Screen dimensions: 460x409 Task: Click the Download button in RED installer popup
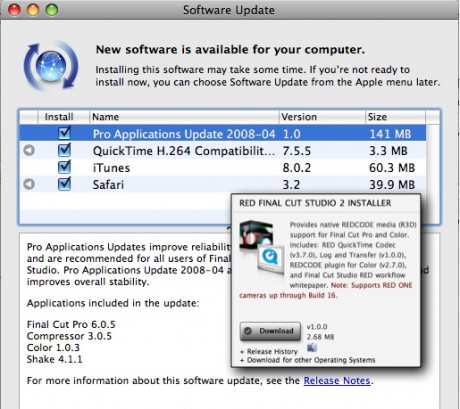tap(270, 331)
